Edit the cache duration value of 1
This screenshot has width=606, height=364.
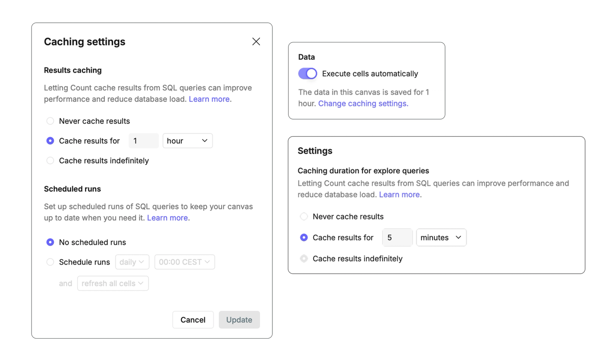point(143,141)
